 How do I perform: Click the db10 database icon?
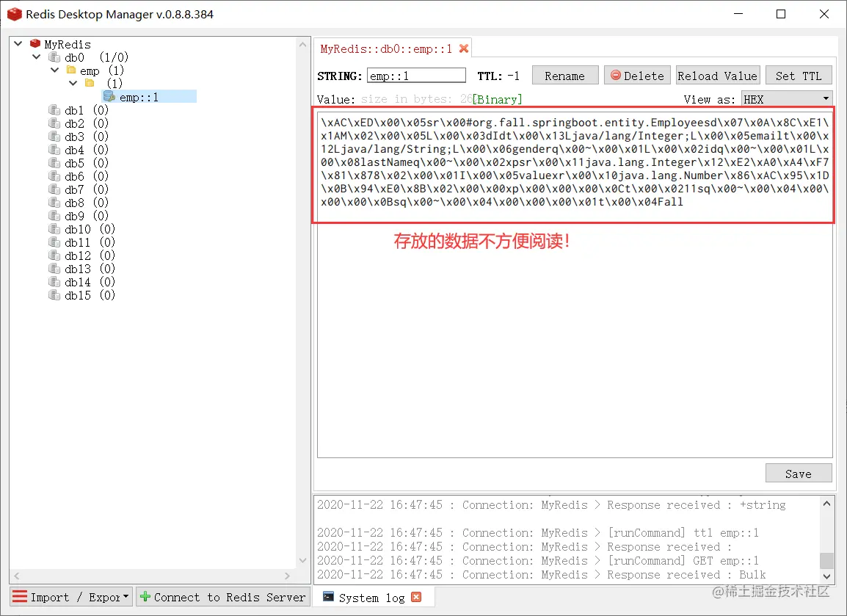coord(54,229)
